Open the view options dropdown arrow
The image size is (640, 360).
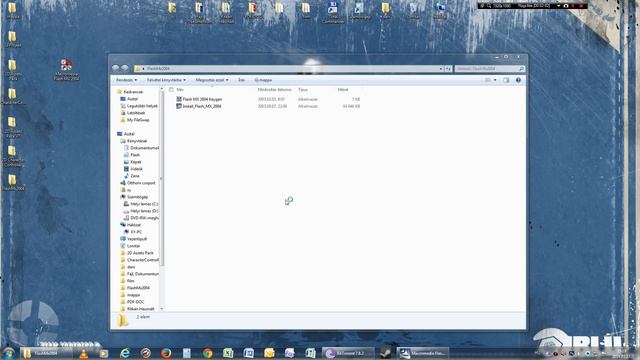[495, 80]
